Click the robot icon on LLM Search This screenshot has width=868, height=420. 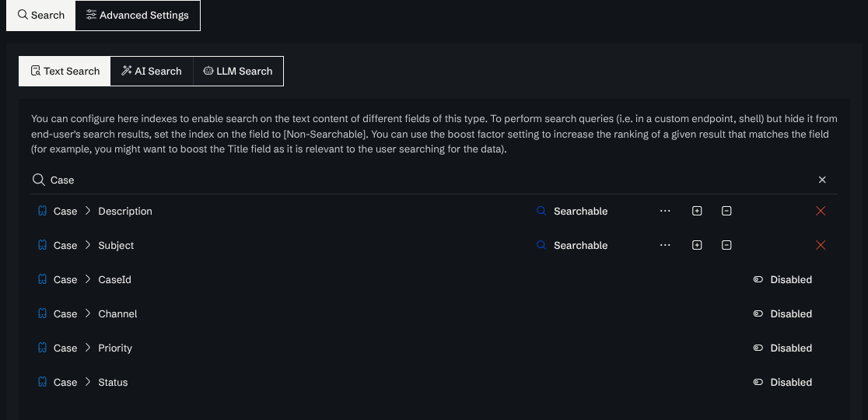(x=208, y=71)
